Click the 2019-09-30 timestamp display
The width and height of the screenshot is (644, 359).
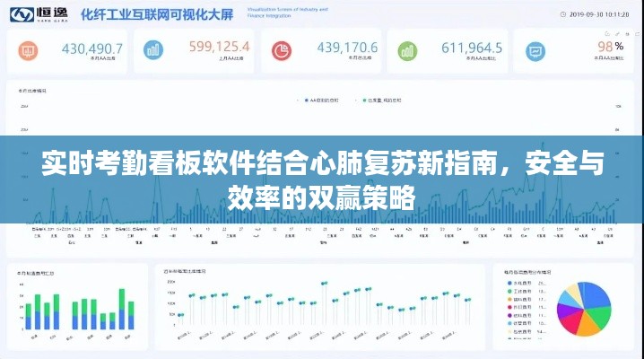pyautogui.click(x=599, y=15)
